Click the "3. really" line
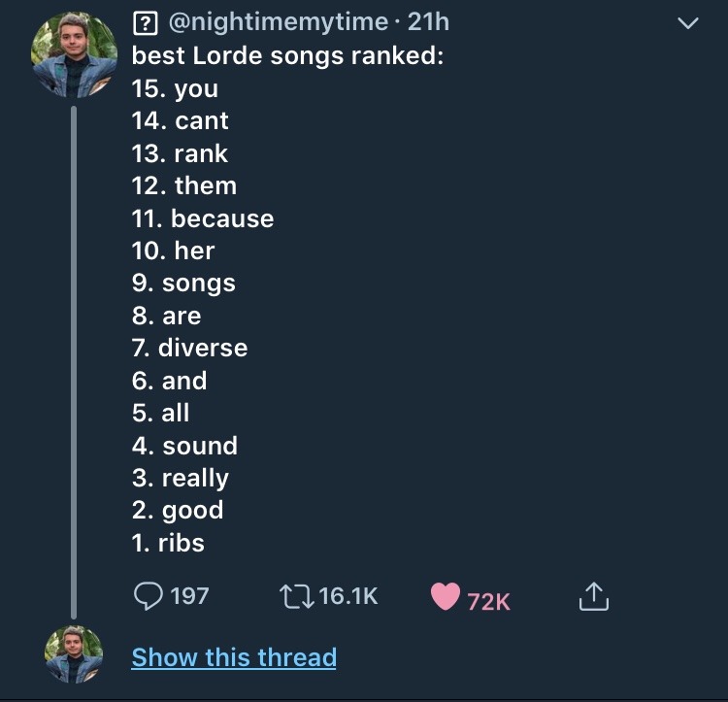This screenshot has height=702, width=728. [x=180, y=478]
